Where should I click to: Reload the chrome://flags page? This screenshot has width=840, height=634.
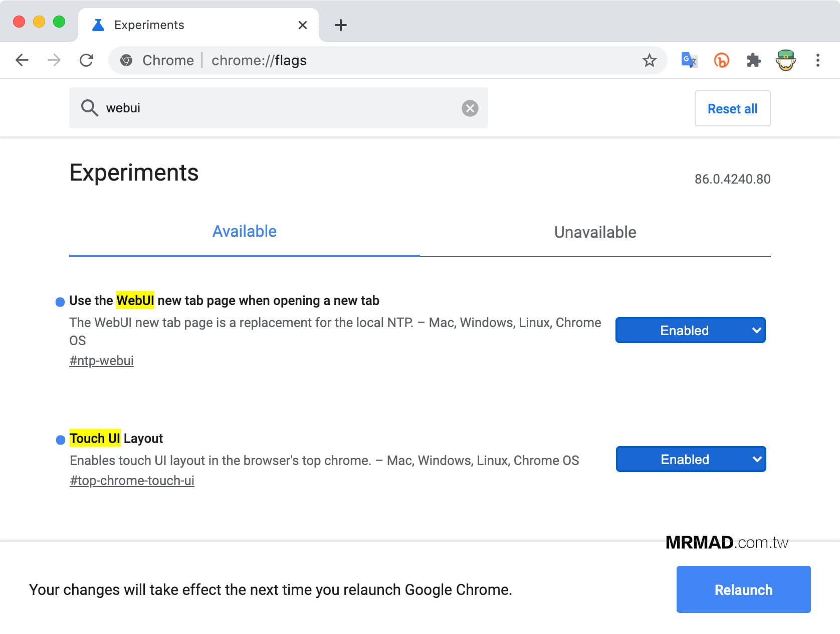tap(87, 60)
